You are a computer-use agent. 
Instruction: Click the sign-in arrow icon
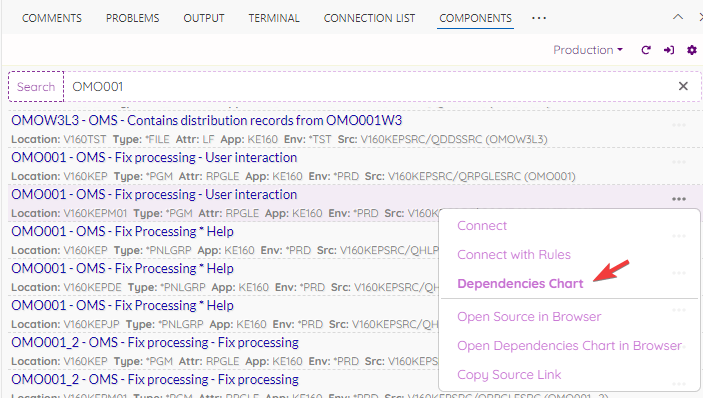669,50
